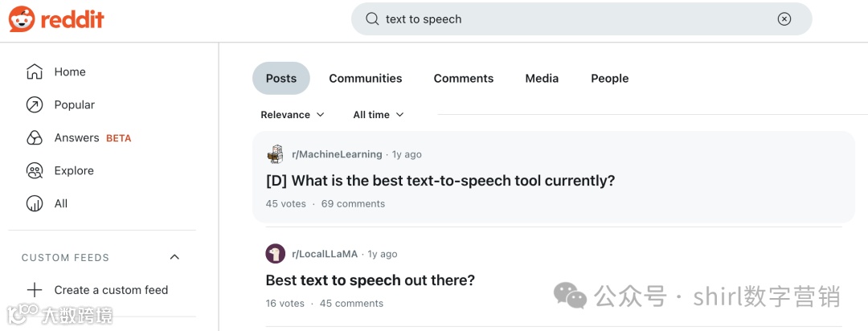Open Popular via arrow icon
The image size is (868, 331).
point(35,104)
